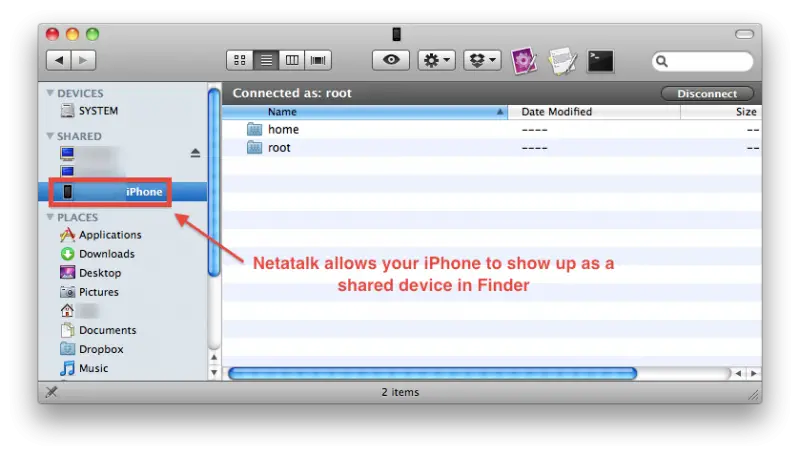Sort by Name column header
The image size is (800, 456).
click(365, 112)
